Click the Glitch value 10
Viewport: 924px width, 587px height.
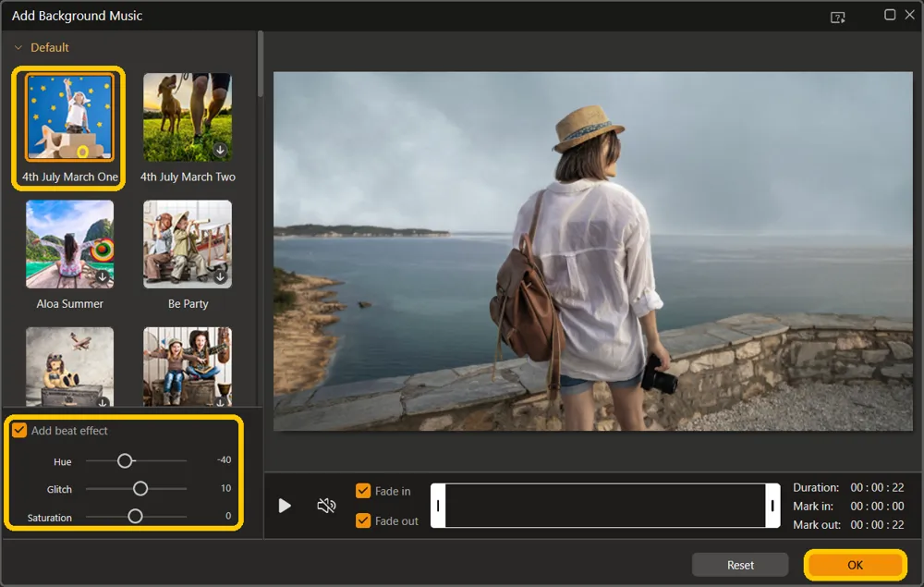coord(225,488)
